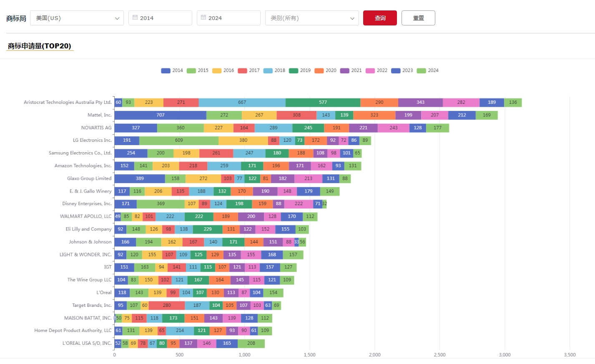Click the 208 segment in L'OREAL USA's bar
The width and height of the screenshot is (595, 364).
point(251,344)
